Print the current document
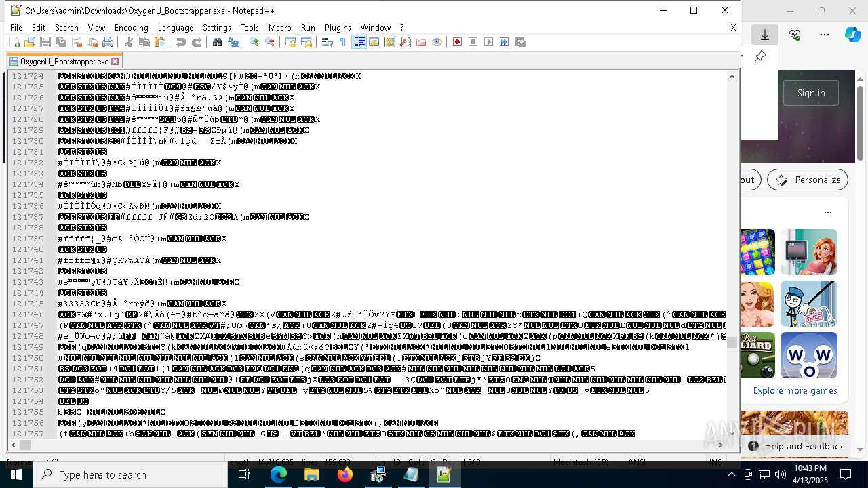 [x=108, y=42]
